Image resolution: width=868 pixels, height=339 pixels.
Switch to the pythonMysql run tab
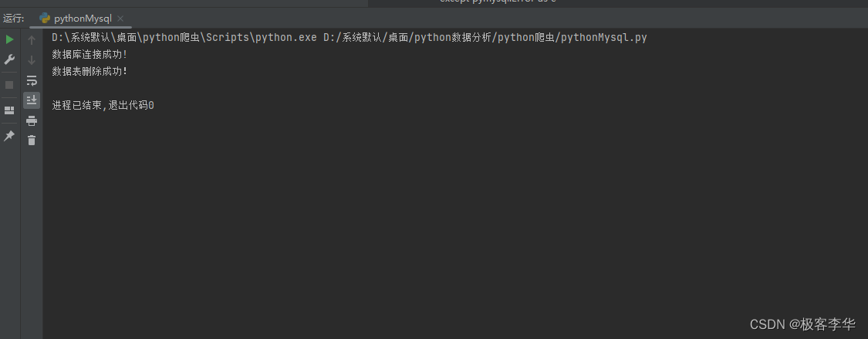pos(81,19)
